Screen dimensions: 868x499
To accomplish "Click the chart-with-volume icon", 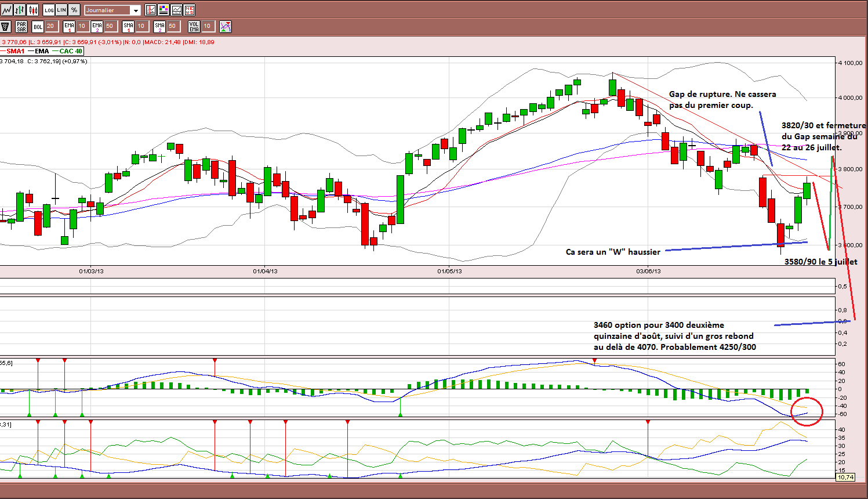I will (x=176, y=10).
